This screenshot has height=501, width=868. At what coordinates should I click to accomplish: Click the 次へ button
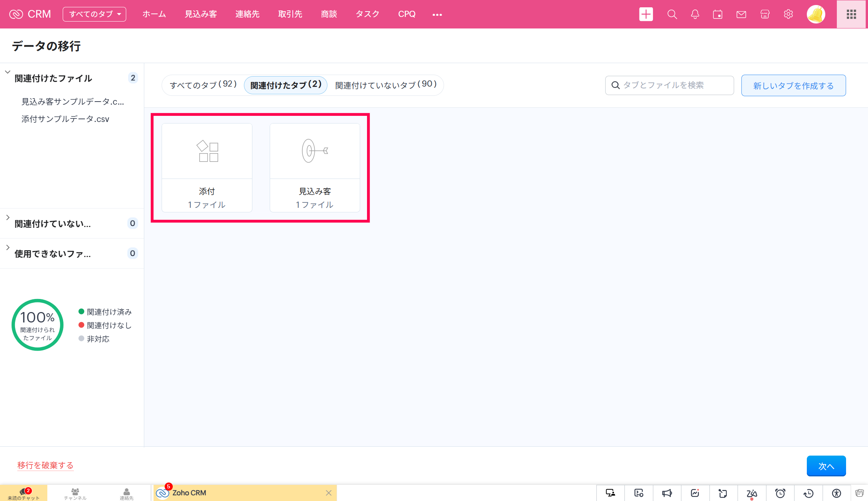826,466
